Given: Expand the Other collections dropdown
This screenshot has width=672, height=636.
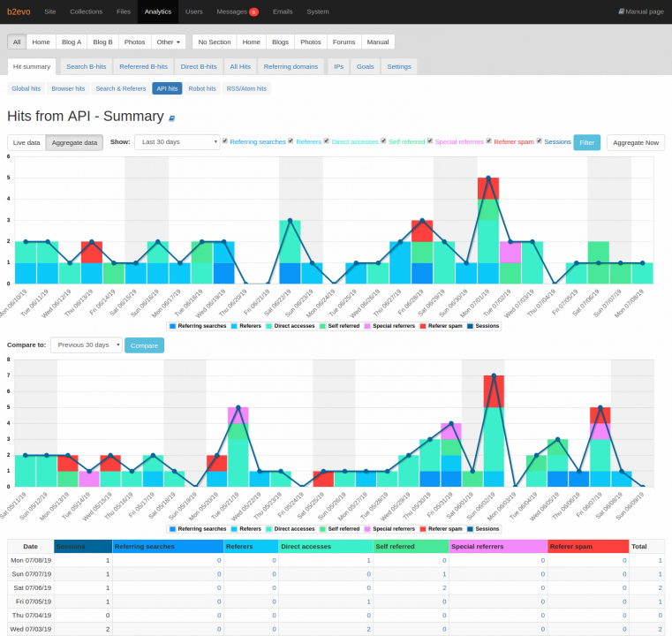Looking at the screenshot, I should pyautogui.click(x=169, y=42).
